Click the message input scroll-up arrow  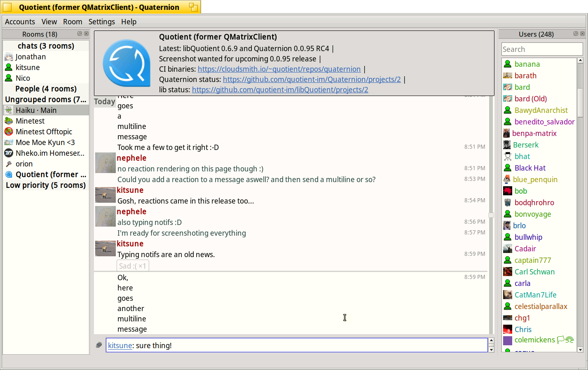(x=491, y=341)
